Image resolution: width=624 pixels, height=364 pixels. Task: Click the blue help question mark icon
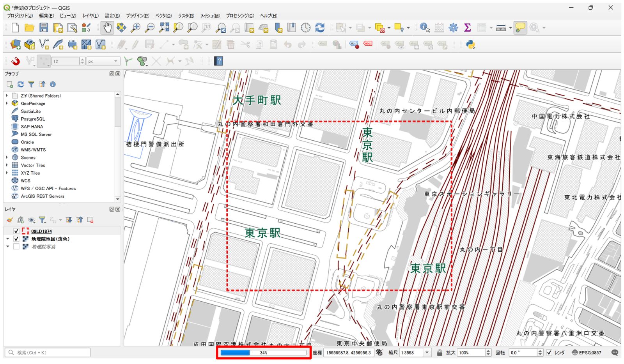pos(219,61)
